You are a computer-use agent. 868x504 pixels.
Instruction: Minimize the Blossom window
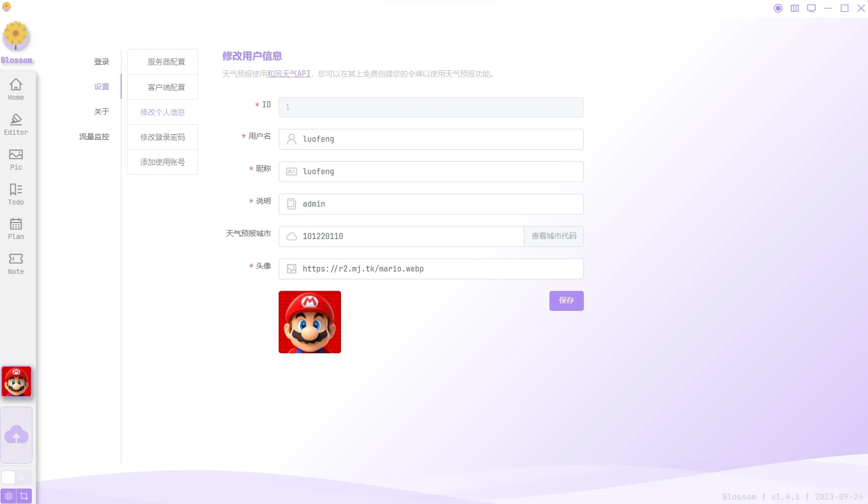828,8
